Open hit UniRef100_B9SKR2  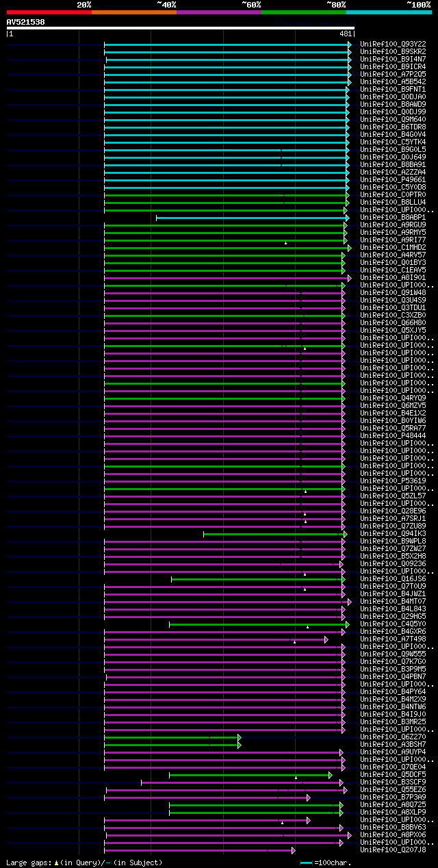pyautogui.click(x=393, y=51)
